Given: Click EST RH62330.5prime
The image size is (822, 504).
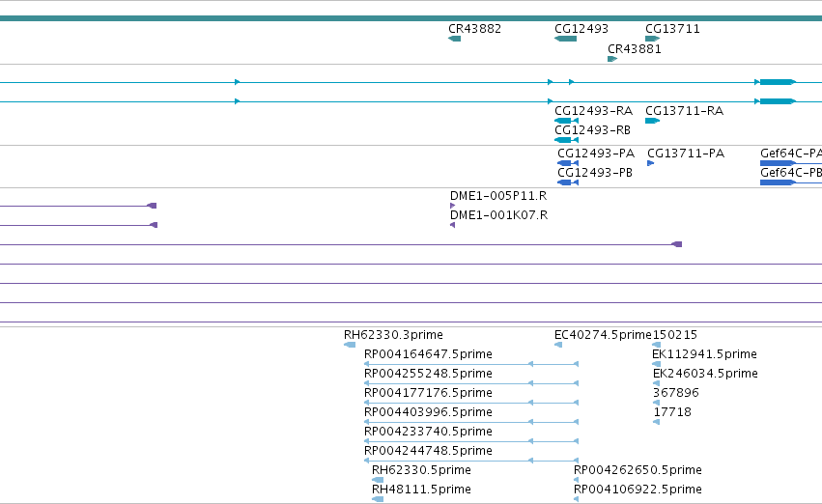Looking at the screenshot, I should [378, 480].
